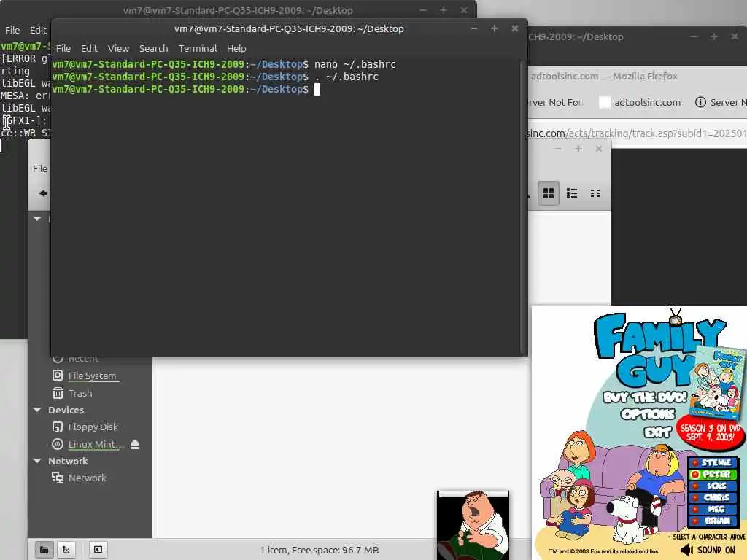
Task: Click Options in Family Guy app
Action: tap(648, 414)
